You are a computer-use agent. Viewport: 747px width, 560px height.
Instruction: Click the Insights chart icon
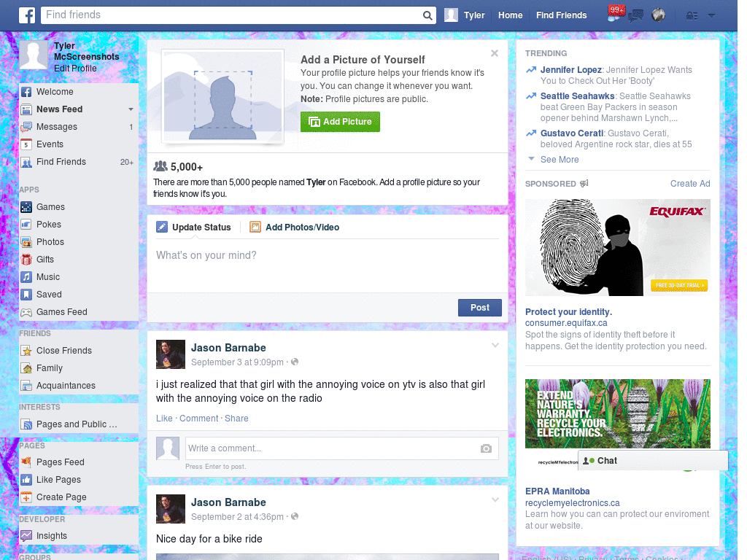(27, 536)
